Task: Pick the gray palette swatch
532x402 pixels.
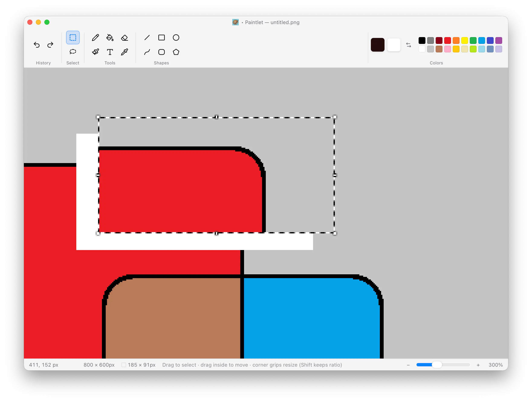Action: (431, 40)
